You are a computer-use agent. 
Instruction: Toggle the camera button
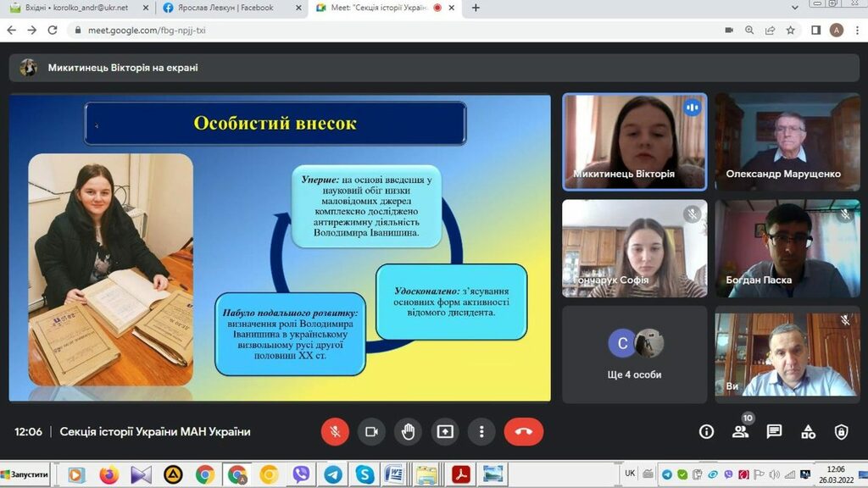point(371,431)
